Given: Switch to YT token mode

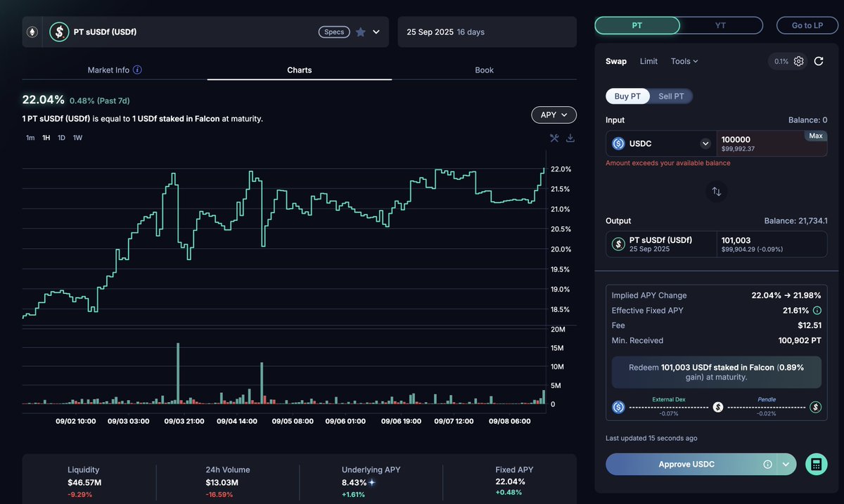Looking at the screenshot, I should coord(721,25).
